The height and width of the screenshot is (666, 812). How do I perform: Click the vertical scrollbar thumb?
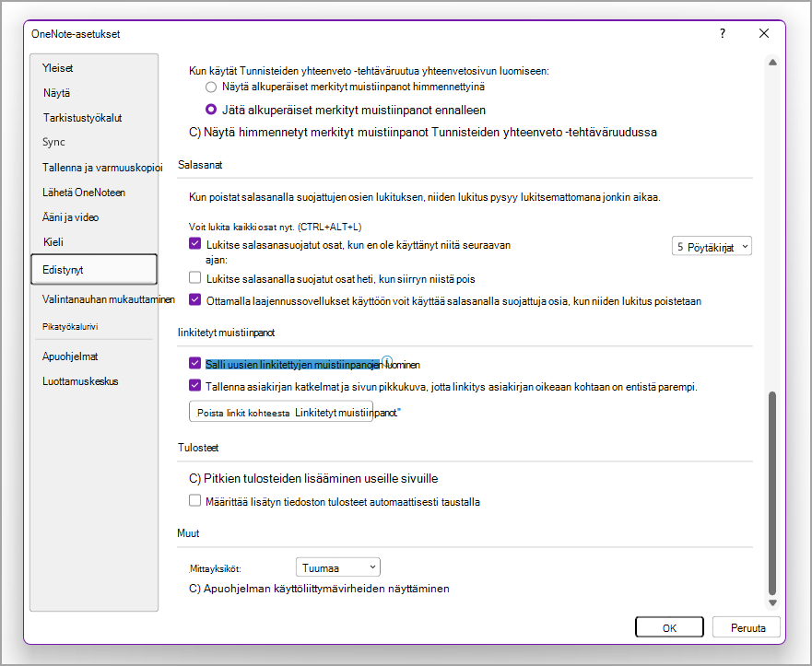pos(772,493)
